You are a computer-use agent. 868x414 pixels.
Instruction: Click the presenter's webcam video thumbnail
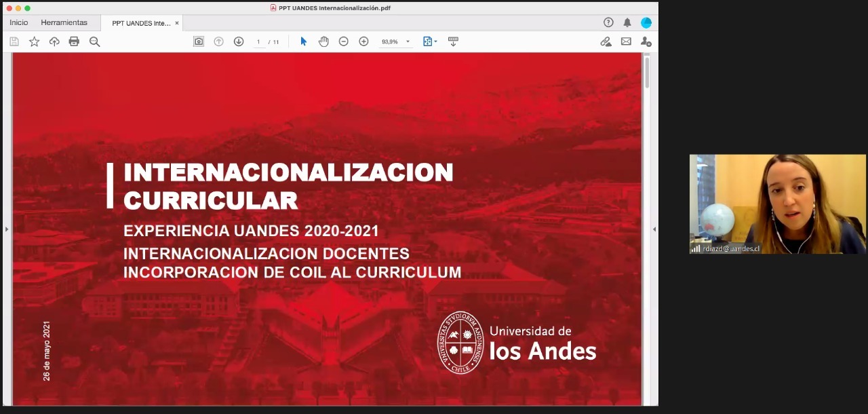[x=778, y=204]
